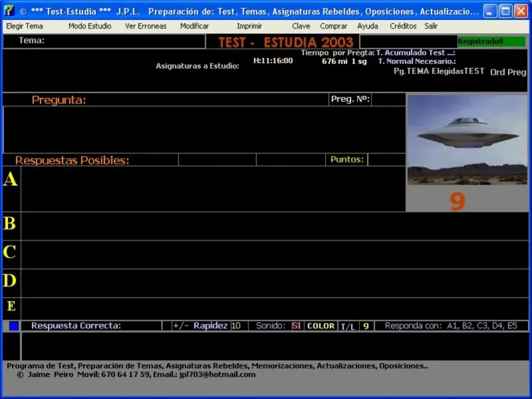Click the Responda con: A1, B2, C3, D4, E5 hint

[451, 326]
